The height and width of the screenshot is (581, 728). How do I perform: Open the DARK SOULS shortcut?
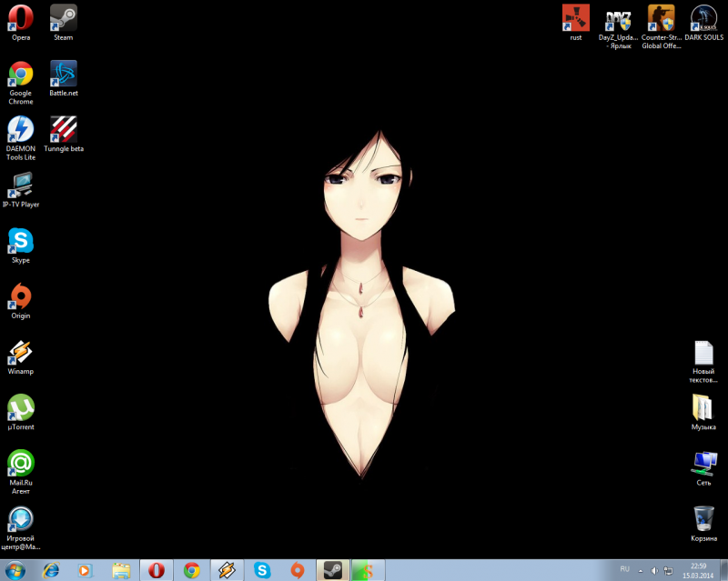pyautogui.click(x=703, y=22)
